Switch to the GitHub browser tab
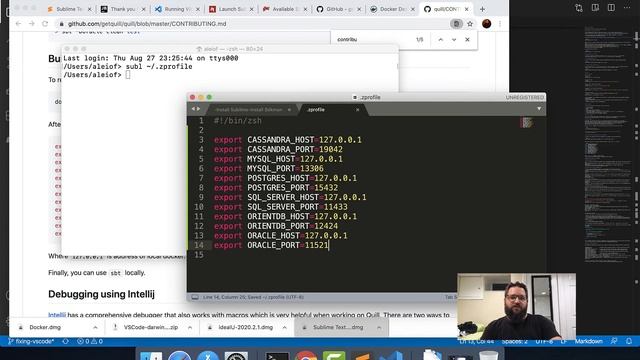This screenshot has width=640, height=360. click(337, 9)
